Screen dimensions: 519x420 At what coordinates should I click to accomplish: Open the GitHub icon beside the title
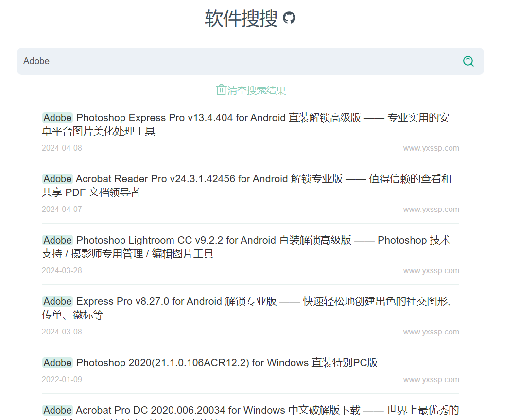289,18
